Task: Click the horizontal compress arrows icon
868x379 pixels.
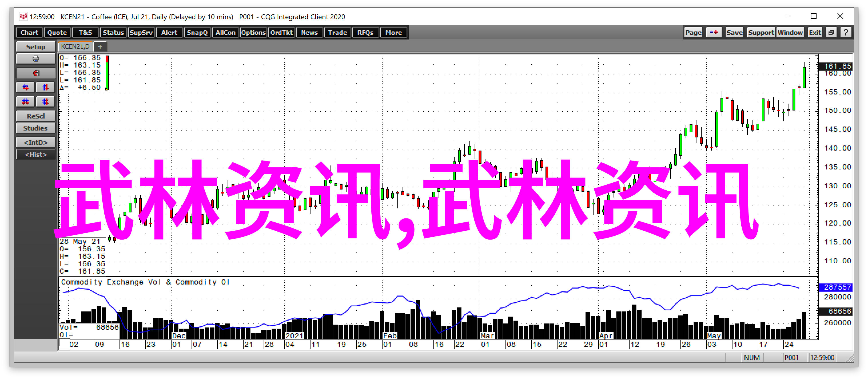Action: tap(25, 102)
